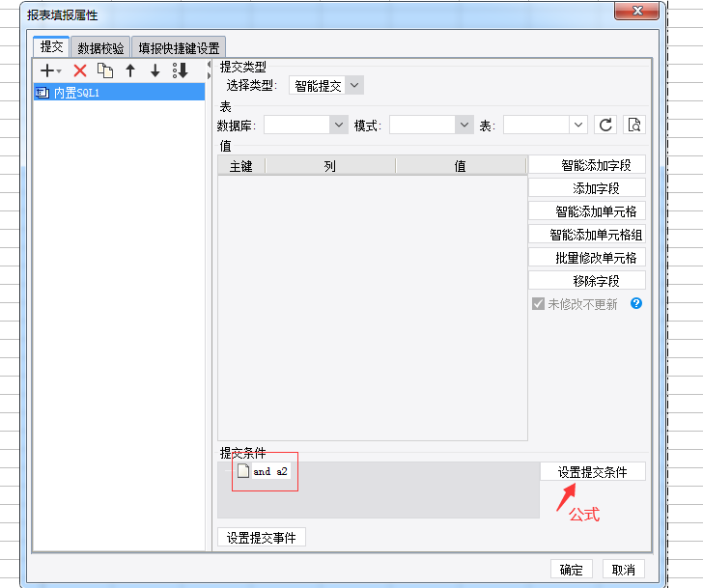Open the 填报快捷键设置 tab
703x588 pixels.
coord(179,47)
